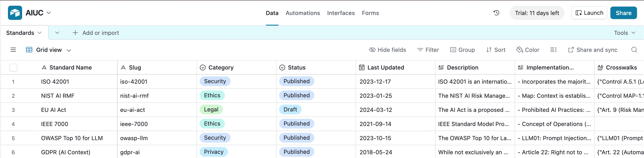Open the Filter records option
644x158 pixels.
point(428,50)
